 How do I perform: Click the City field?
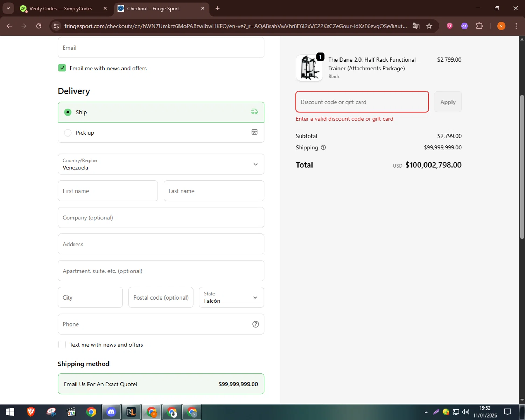coord(90,297)
